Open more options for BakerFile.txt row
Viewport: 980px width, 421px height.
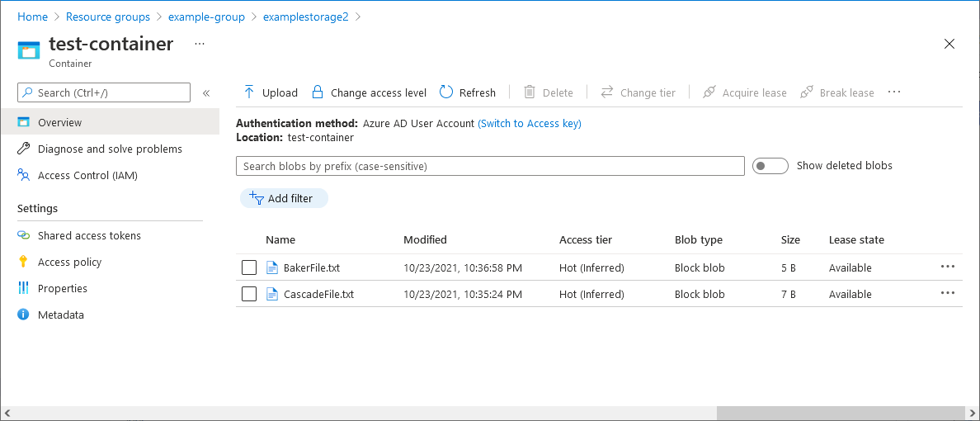pyautogui.click(x=947, y=267)
